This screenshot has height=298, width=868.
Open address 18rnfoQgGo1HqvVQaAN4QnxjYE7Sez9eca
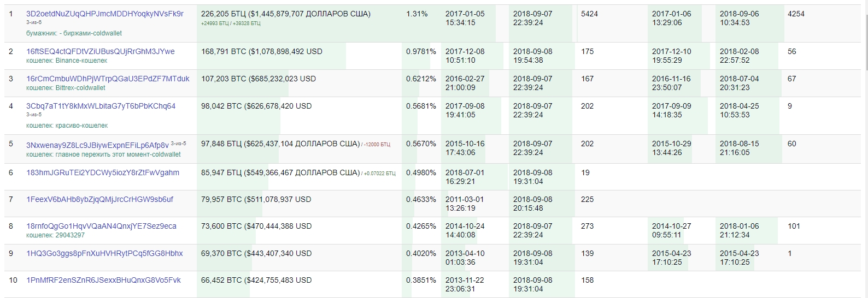101,226
